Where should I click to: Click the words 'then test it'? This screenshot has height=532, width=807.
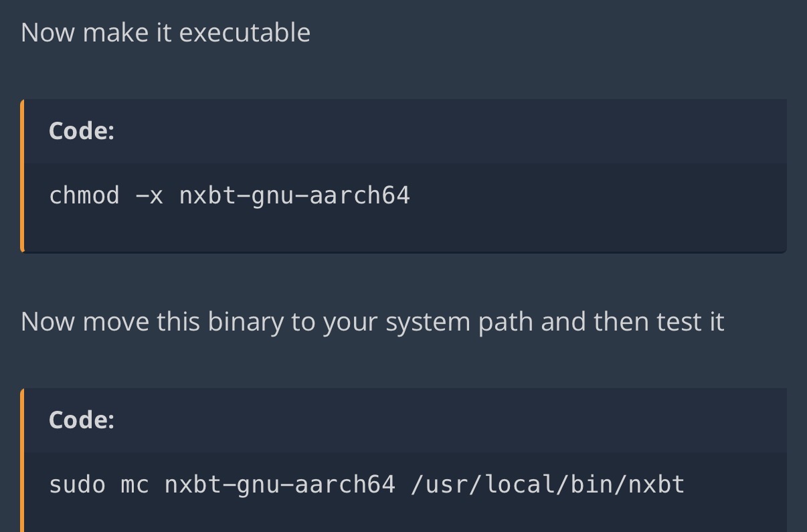pyautogui.click(x=659, y=321)
